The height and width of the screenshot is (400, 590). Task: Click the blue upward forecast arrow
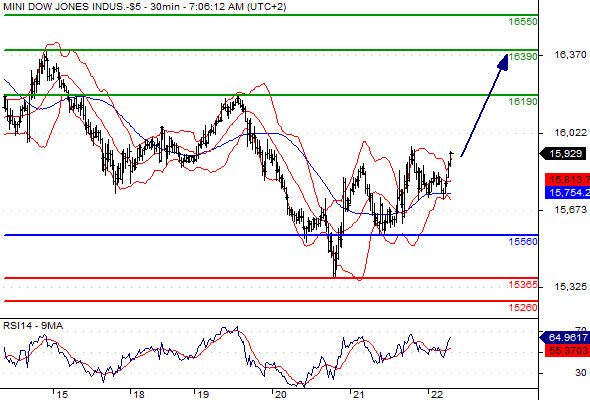pos(484,105)
